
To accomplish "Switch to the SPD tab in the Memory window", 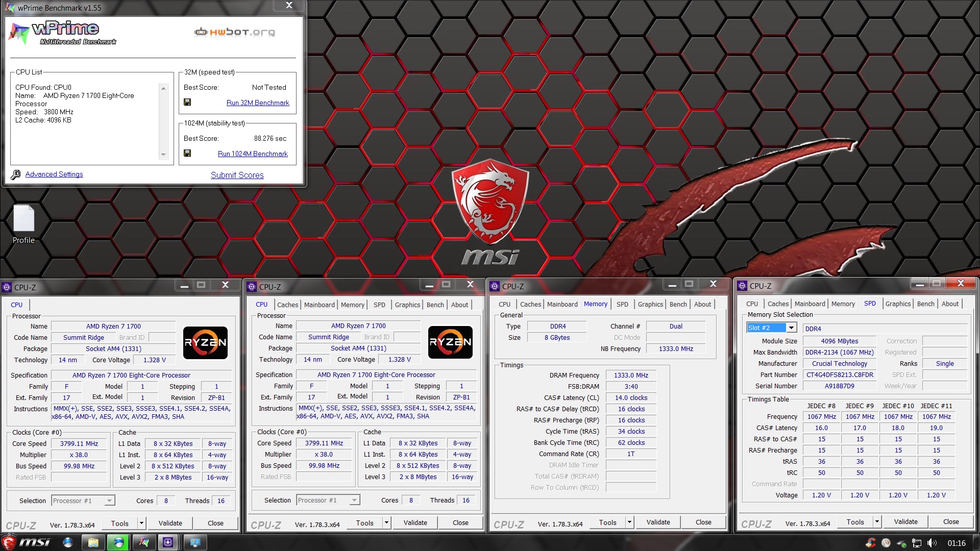I will [622, 304].
